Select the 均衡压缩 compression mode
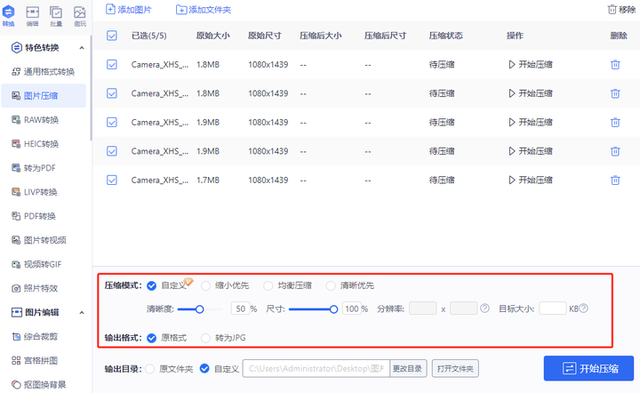The image size is (640, 393). pyautogui.click(x=268, y=286)
